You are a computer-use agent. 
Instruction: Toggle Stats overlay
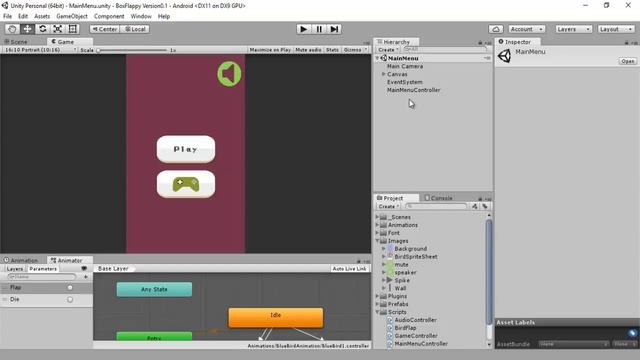(x=332, y=50)
